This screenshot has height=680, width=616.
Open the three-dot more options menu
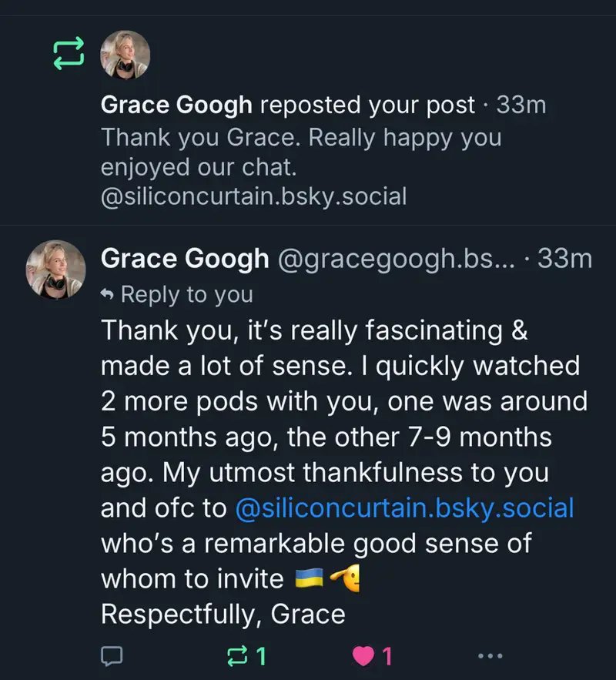click(490, 656)
